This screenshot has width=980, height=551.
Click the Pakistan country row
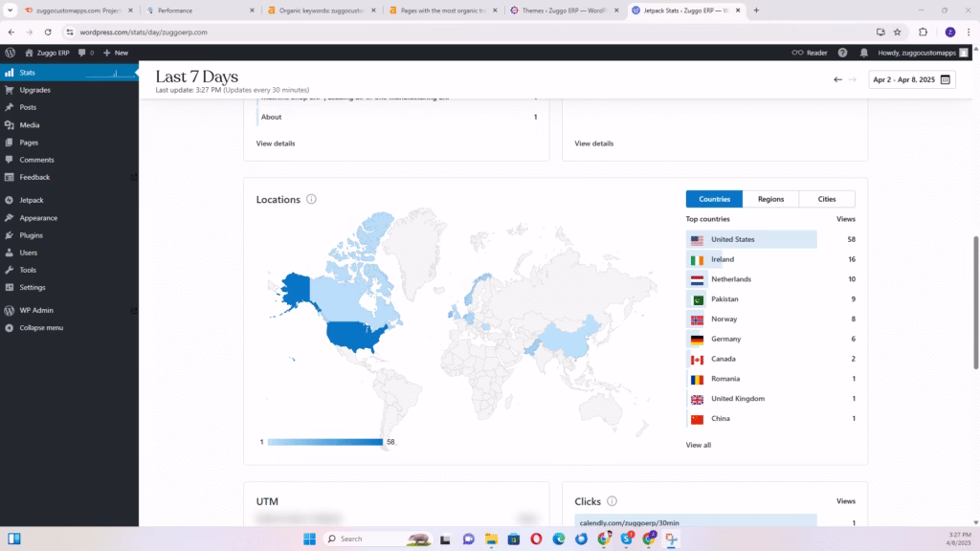[770, 299]
